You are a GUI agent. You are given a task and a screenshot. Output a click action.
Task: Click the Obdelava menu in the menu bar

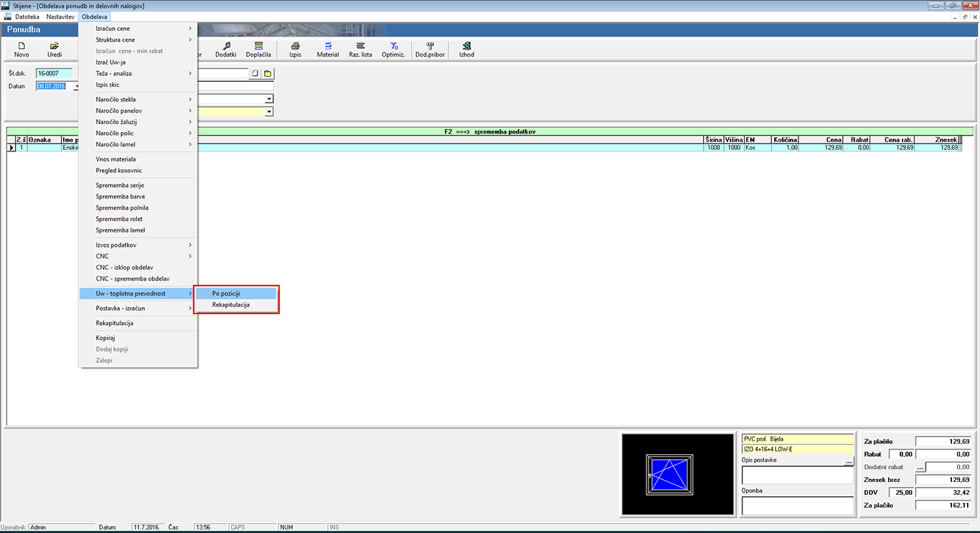94,16
